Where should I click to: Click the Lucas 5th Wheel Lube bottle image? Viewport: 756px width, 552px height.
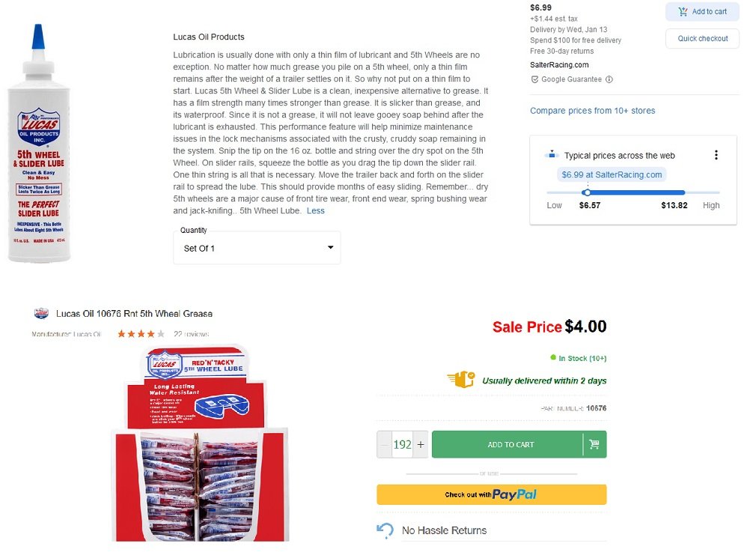pyautogui.click(x=39, y=143)
